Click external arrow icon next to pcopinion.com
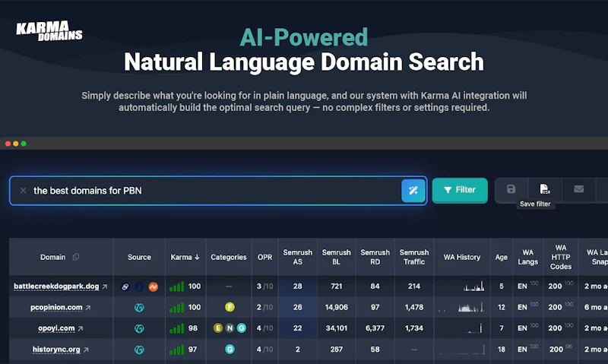 pos(88,308)
